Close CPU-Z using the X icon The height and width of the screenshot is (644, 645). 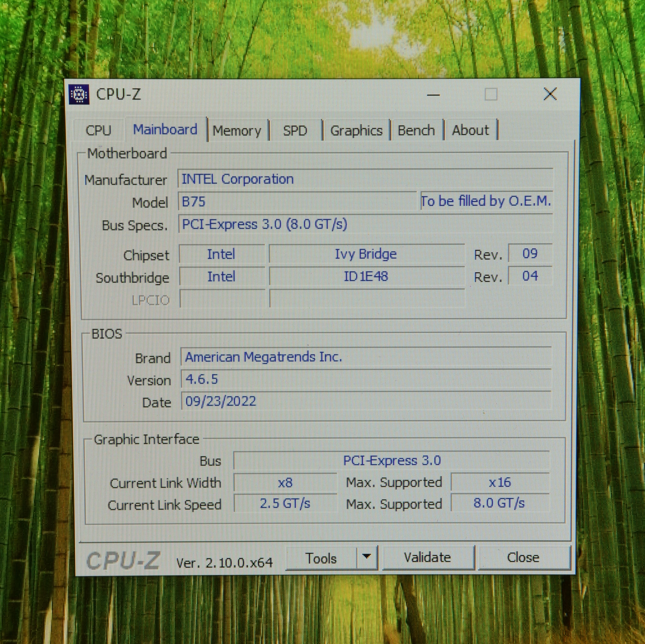pyautogui.click(x=550, y=94)
